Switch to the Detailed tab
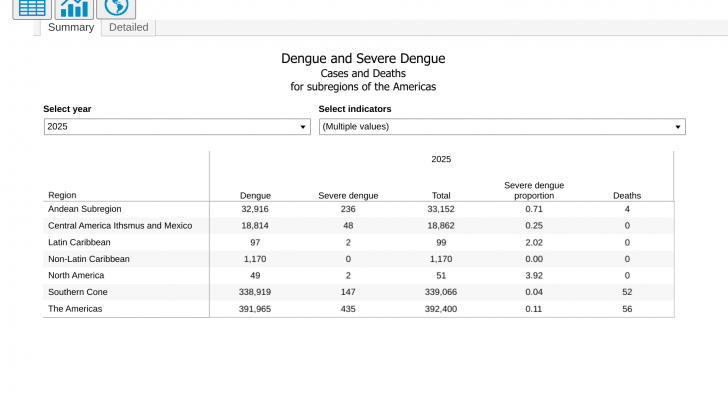Image resolution: width=728 pixels, height=409 pixels. point(128,28)
